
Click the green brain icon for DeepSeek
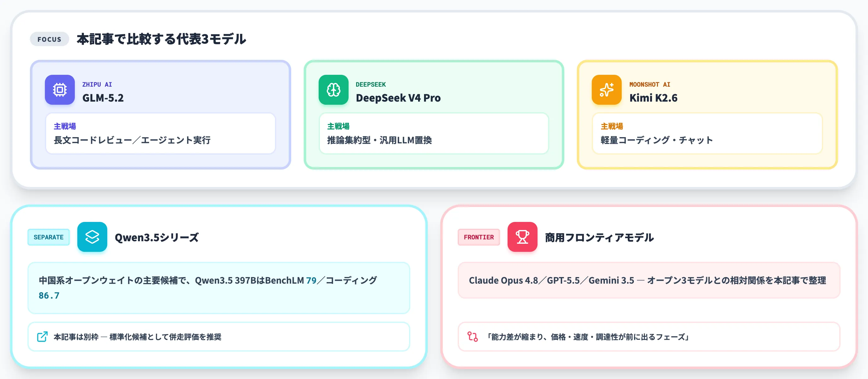click(333, 90)
